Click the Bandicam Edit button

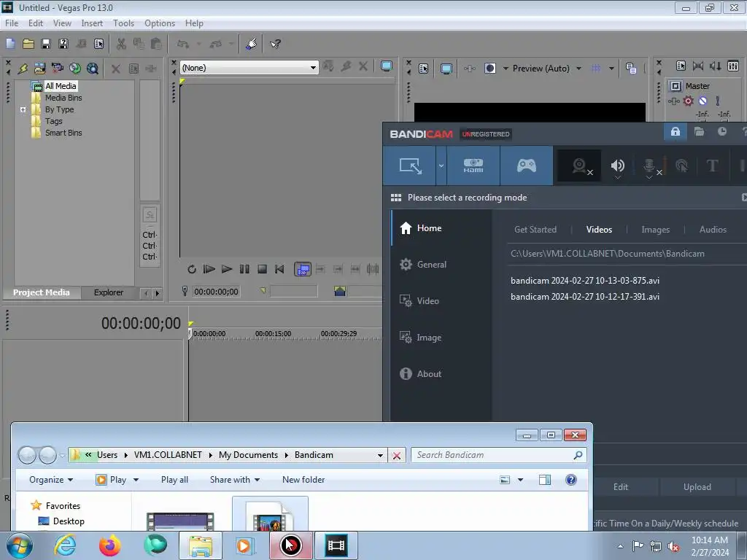pyautogui.click(x=620, y=487)
